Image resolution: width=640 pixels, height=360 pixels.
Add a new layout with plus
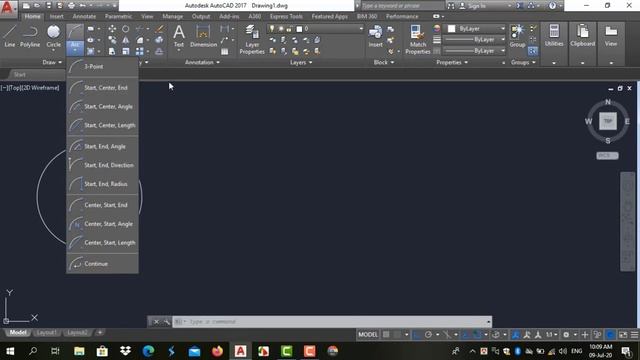(100, 333)
